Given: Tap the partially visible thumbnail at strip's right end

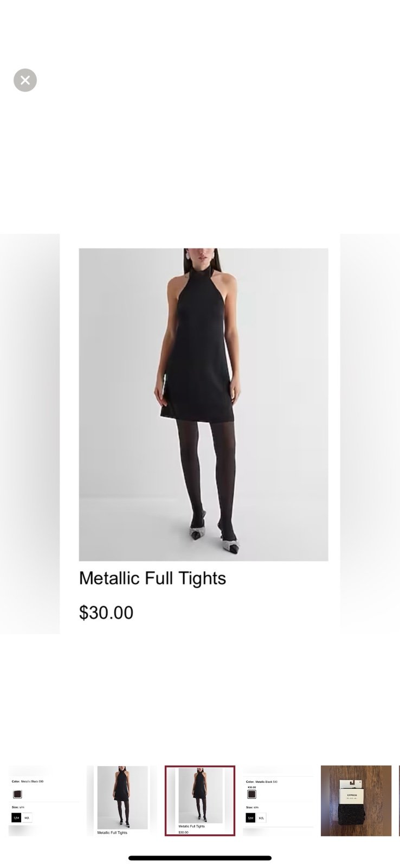Looking at the screenshot, I should [x=399, y=801].
